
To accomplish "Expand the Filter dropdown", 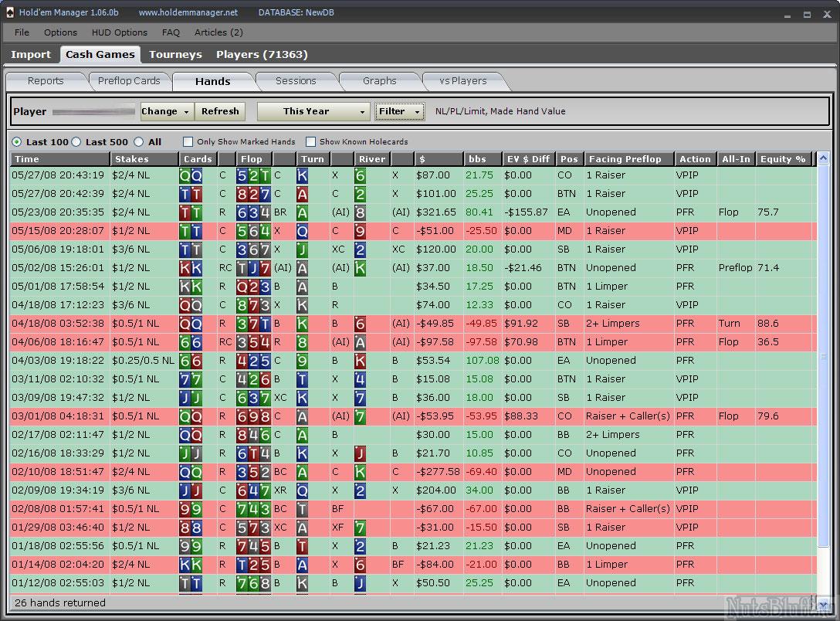I will coord(399,111).
